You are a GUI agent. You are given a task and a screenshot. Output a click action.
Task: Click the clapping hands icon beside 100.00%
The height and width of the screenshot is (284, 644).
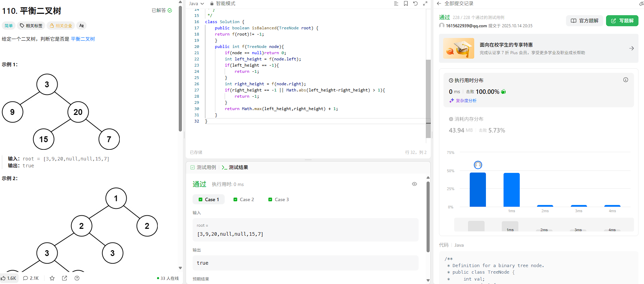504,92
